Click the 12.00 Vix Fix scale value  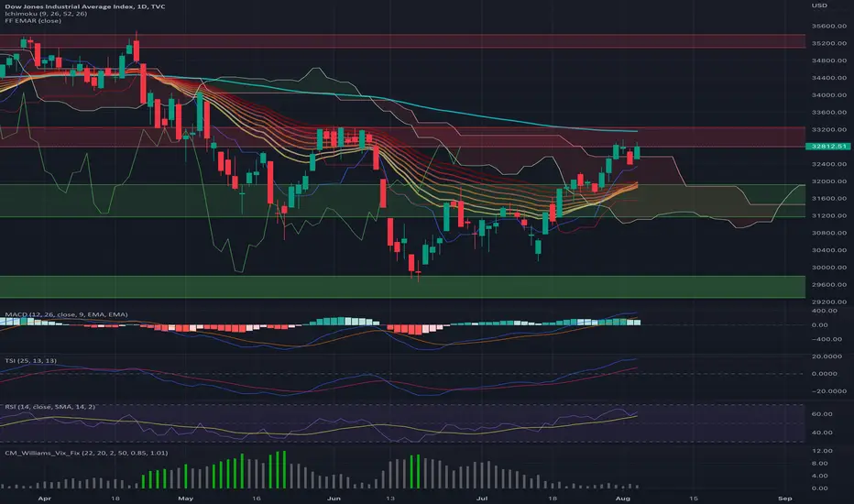pos(822,451)
